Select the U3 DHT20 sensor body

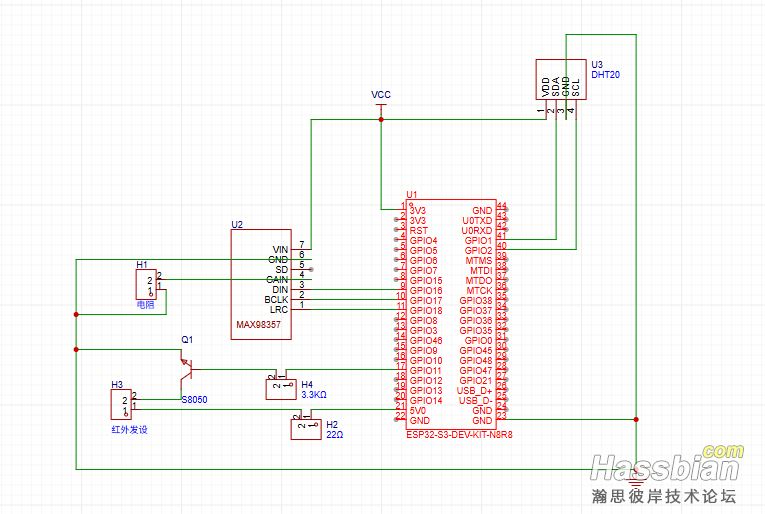coord(561,79)
